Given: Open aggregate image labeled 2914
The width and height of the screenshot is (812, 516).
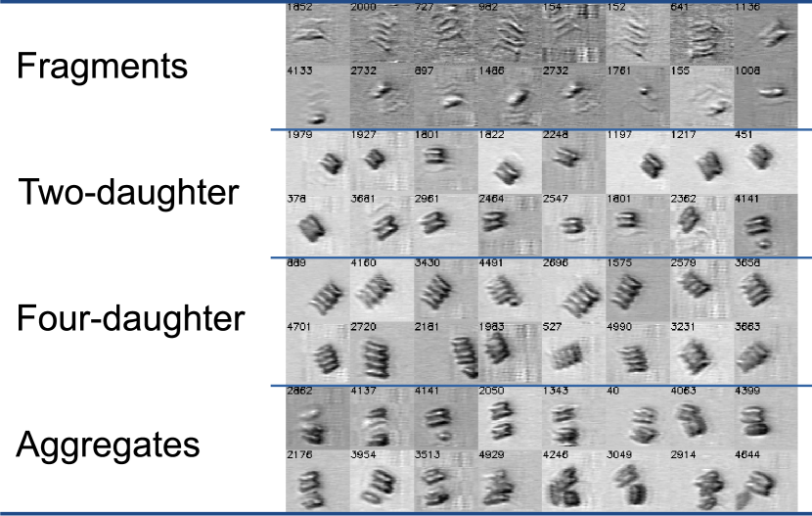Looking at the screenshot, I should coord(701,481).
